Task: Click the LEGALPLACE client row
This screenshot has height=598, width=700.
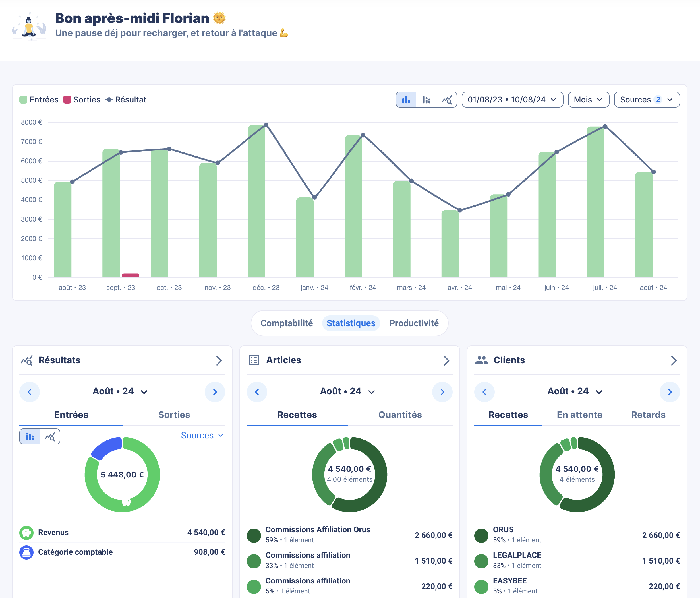Action: tap(577, 561)
